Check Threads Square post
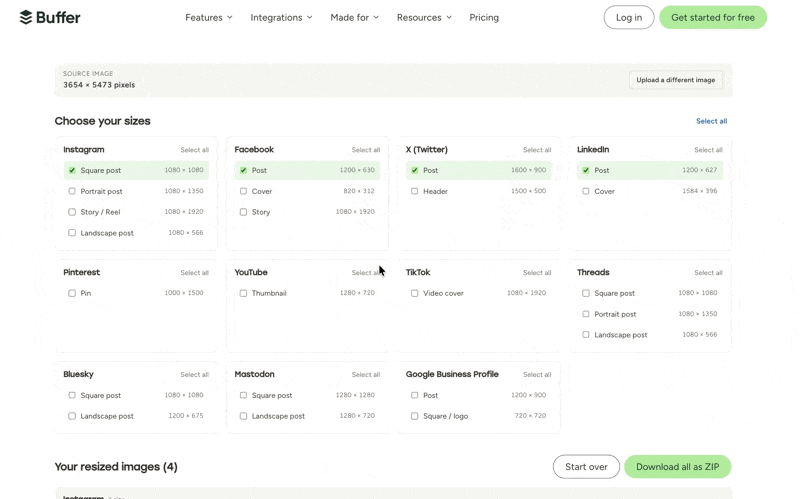 (x=586, y=293)
